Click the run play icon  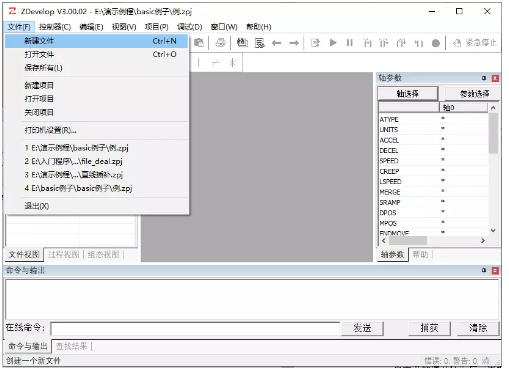coord(333,43)
